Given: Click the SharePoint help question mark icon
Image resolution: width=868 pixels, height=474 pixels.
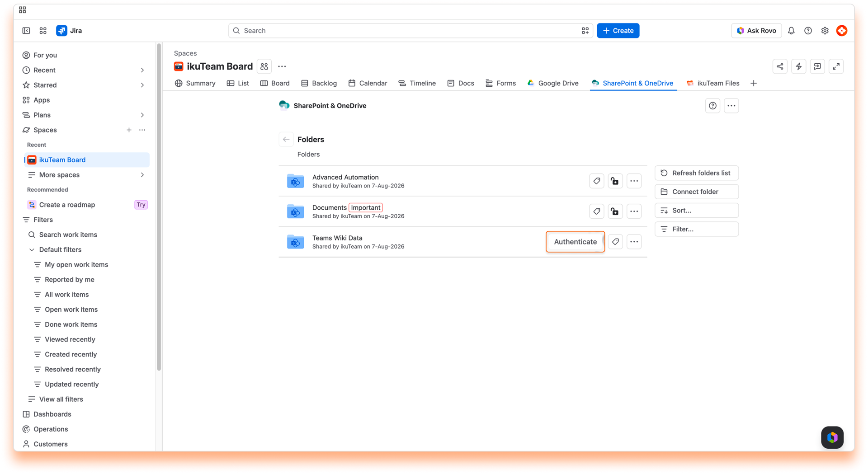Looking at the screenshot, I should click(712, 106).
